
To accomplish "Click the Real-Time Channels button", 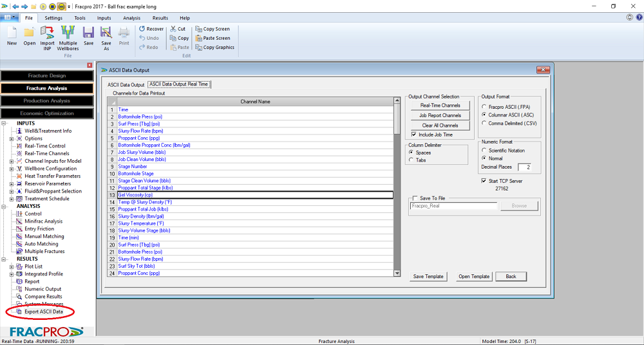I will point(440,106).
